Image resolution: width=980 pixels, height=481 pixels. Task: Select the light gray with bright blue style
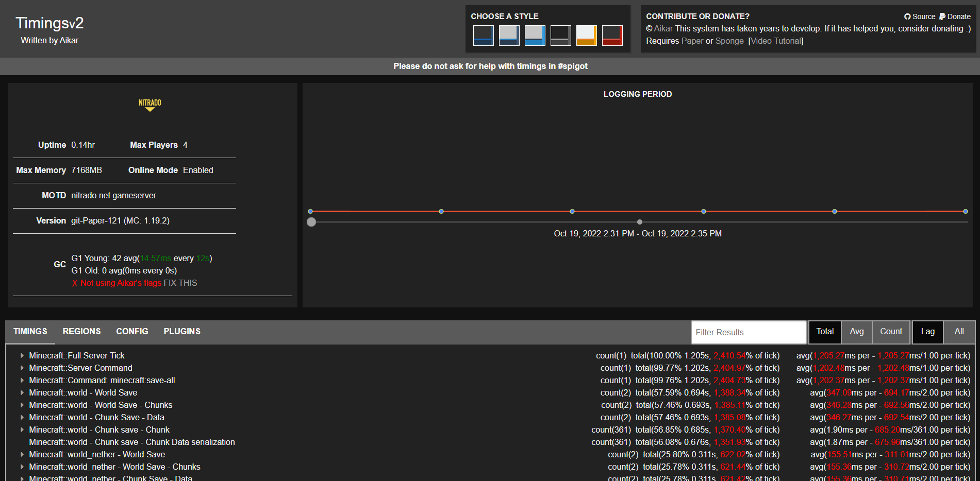click(x=535, y=36)
